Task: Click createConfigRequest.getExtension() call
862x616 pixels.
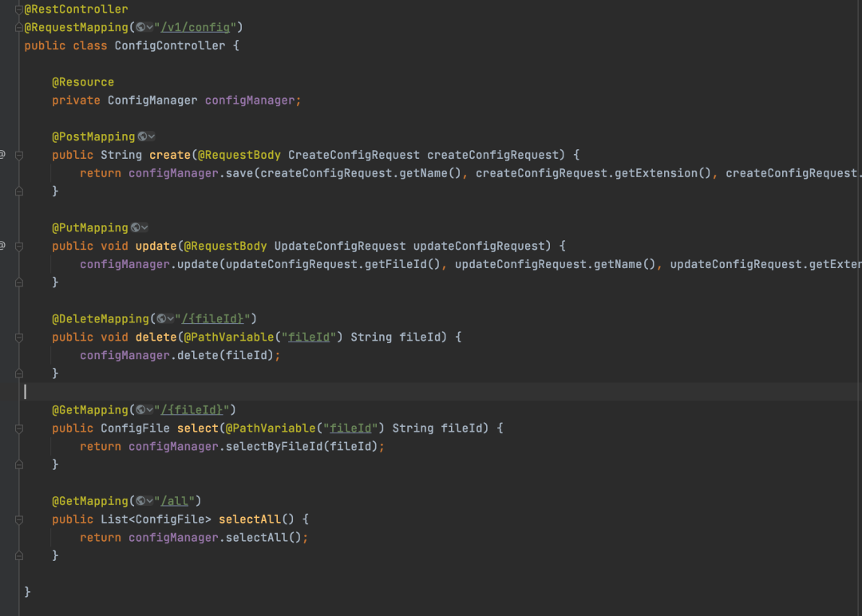Action: pos(594,174)
